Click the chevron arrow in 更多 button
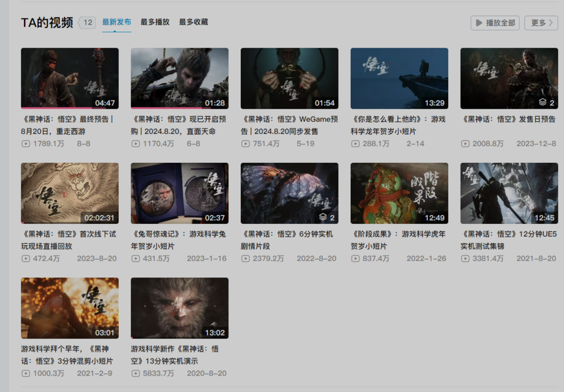The image size is (564, 392). click(x=550, y=23)
